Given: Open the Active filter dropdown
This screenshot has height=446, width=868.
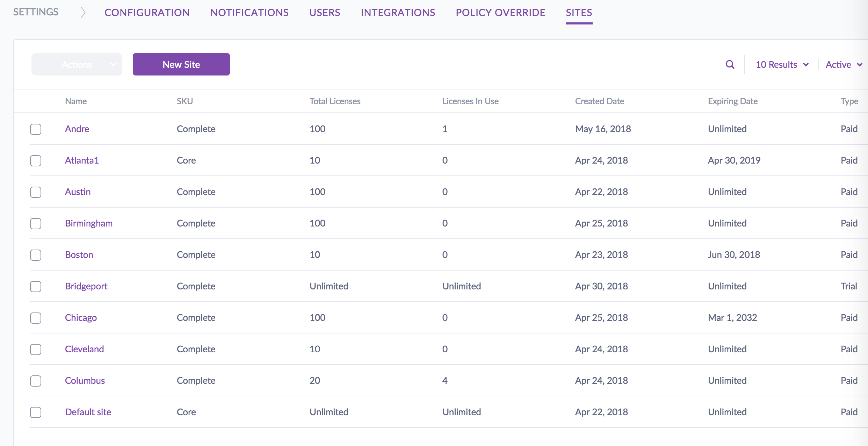Looking at the screenshot, I should (844, 65).
